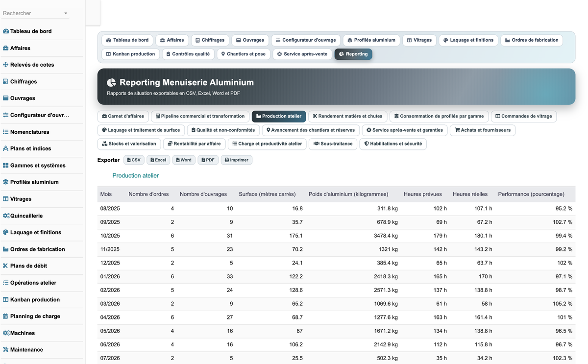Select the top Chiffrages tab
Screen dimensions: 588x364
(210, 40)
